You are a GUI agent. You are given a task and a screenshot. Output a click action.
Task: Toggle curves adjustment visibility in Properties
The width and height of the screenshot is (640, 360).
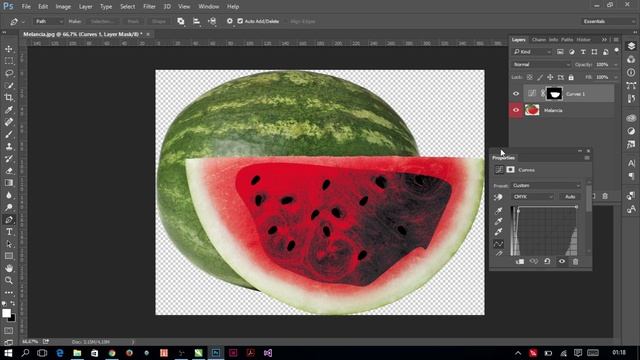[562, 261]
